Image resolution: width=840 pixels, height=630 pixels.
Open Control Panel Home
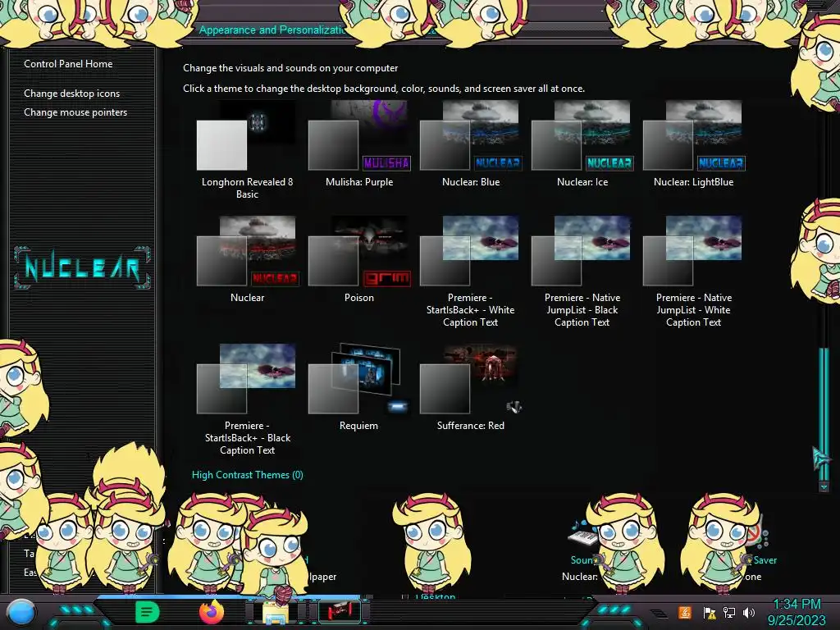point(68,64)
